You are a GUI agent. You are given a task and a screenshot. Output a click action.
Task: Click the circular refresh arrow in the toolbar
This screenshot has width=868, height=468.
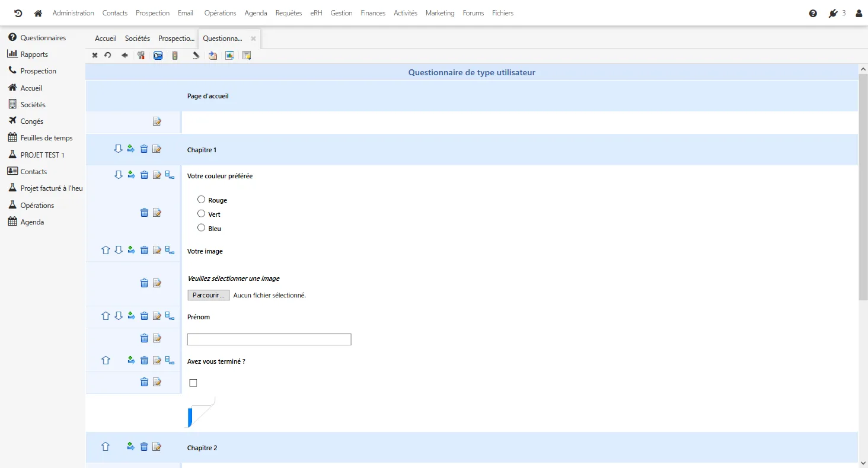coord(108,55)
